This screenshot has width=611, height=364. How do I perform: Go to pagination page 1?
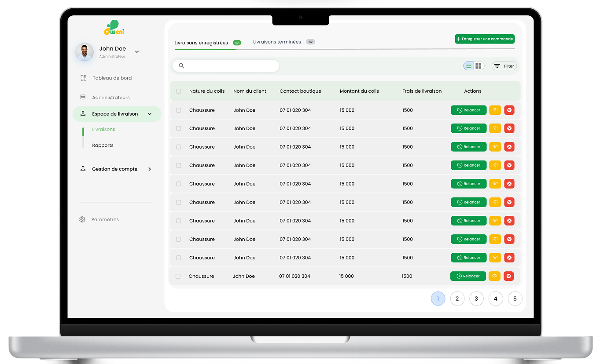click(x=438, y=298)
